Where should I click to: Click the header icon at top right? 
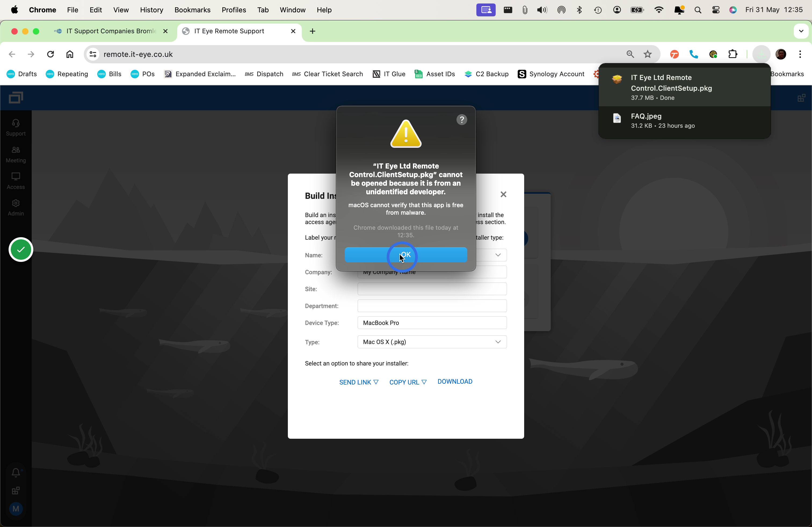pyautogui.click(x=802, y=98)
